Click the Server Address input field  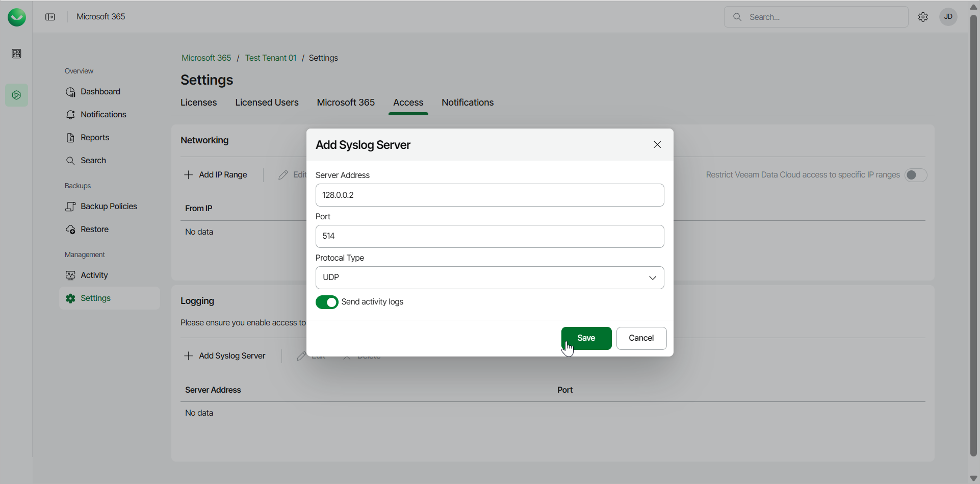coord(489,195)
